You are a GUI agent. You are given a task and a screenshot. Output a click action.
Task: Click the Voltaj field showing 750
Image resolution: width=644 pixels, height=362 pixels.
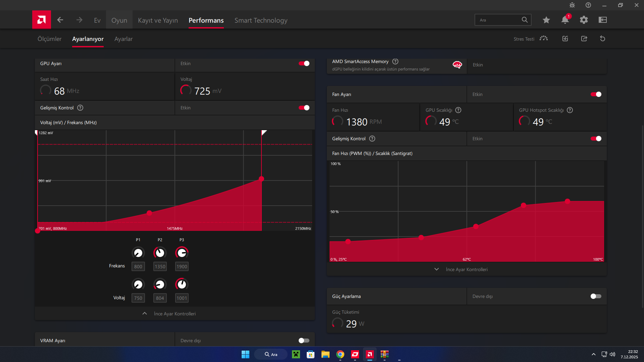coord(138,298)
